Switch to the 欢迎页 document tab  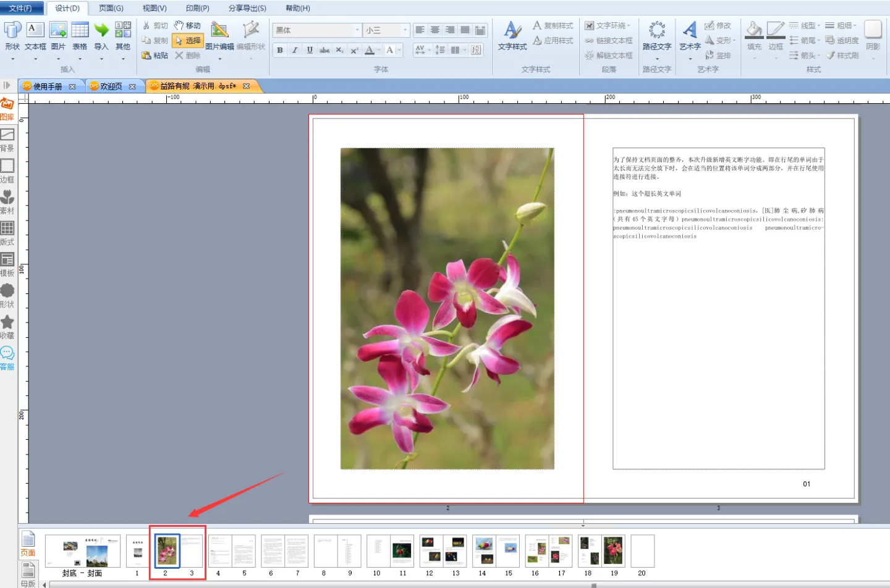coord(112,86)
